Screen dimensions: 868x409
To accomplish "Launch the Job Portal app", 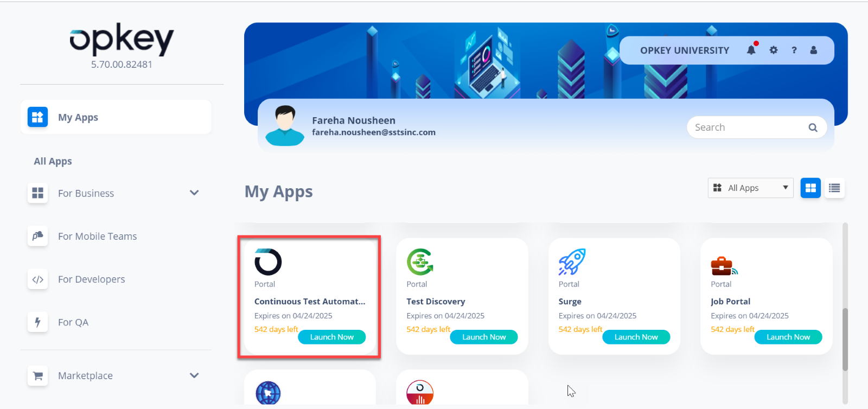I will [x=788, y=337].
